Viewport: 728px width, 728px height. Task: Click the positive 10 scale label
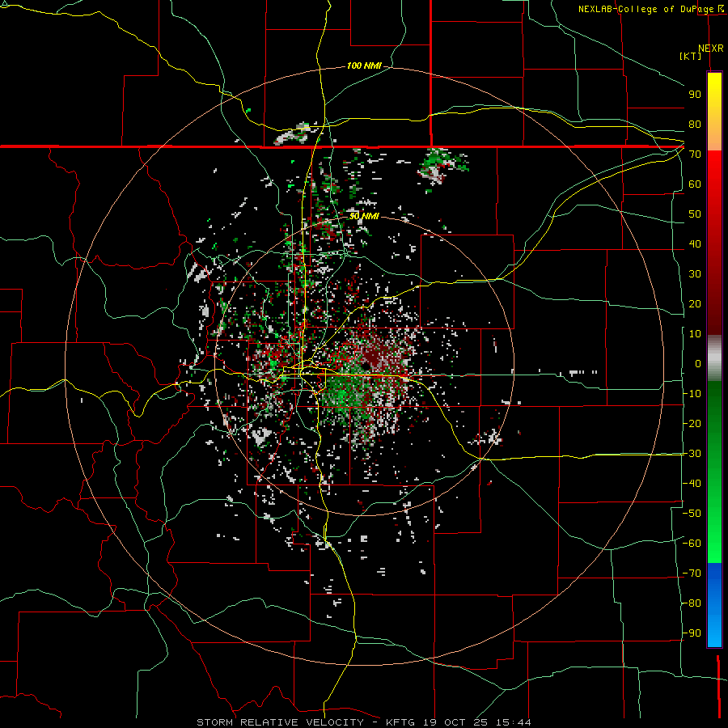pyautogui.click(x=695, y=334)
